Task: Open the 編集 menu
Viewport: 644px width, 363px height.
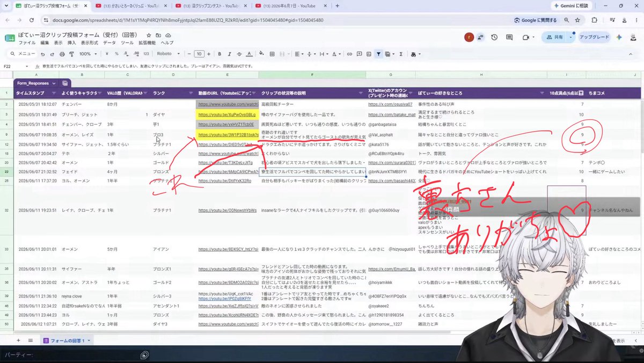Action: (x=45, y=43)
